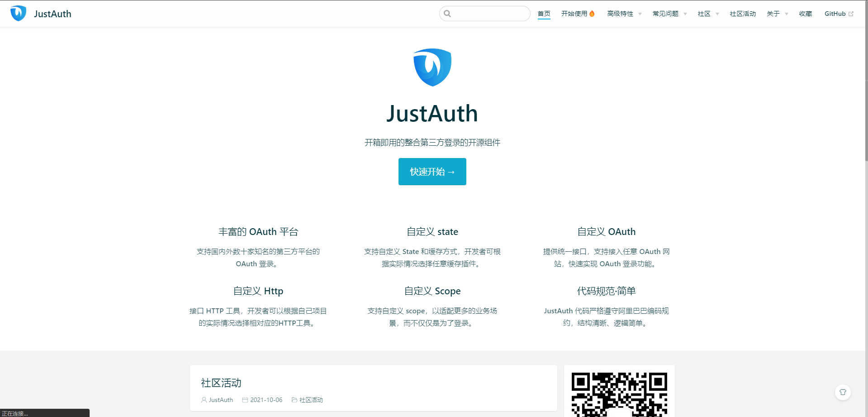Open the 社区活动 page from the navbar
The height and width of the screenshot is (417, 868).
tap(742, 14)
